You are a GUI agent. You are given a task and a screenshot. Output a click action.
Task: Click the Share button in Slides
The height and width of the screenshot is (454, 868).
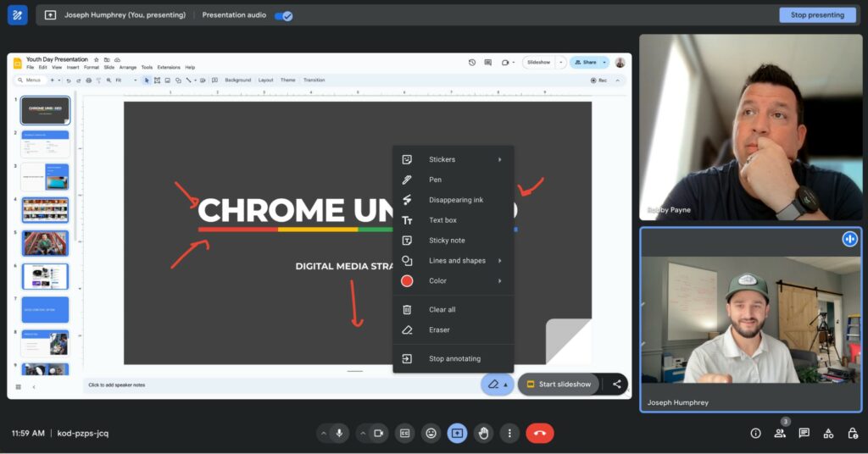pyautogui.click(x=586, y=63)
